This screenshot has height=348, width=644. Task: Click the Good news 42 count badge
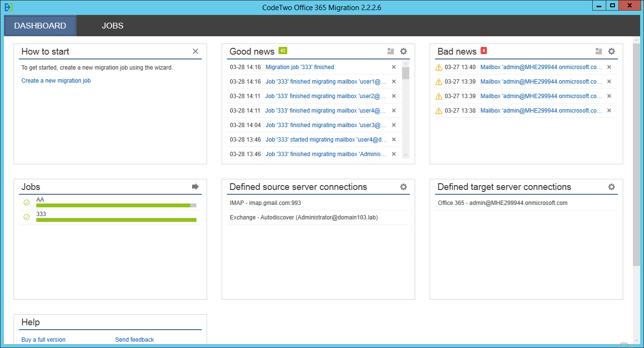[x=283, y=50]
